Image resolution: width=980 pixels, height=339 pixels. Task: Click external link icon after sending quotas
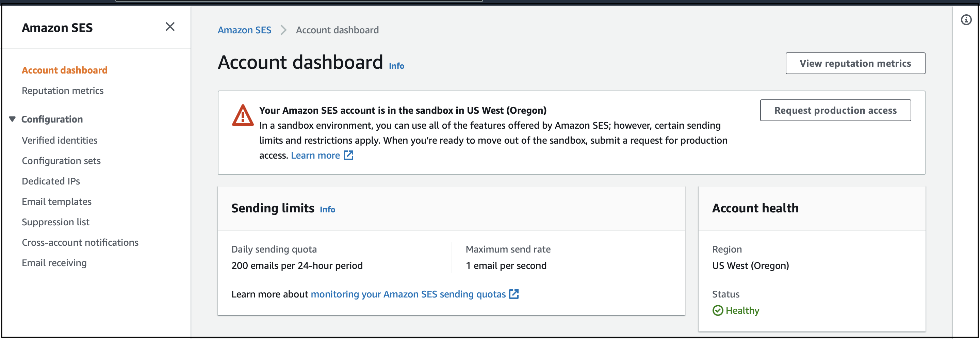click(514, 294)
